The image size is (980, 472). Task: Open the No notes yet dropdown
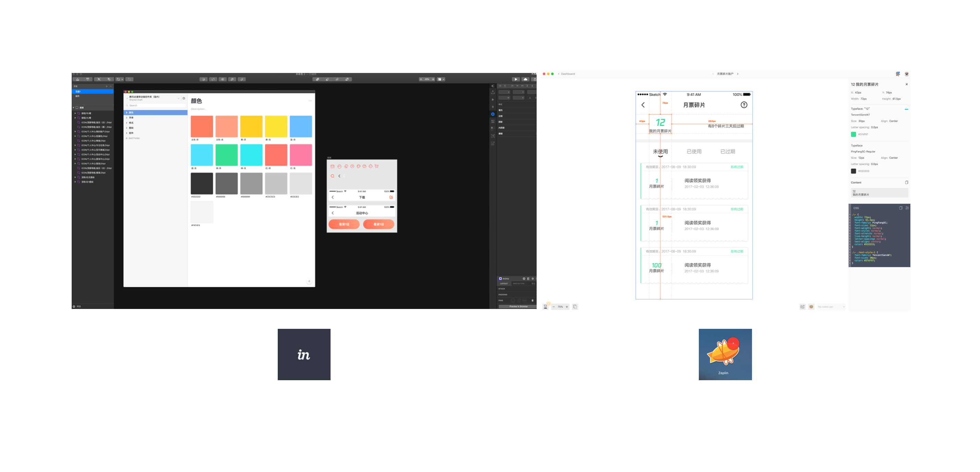tap(831, 307)
